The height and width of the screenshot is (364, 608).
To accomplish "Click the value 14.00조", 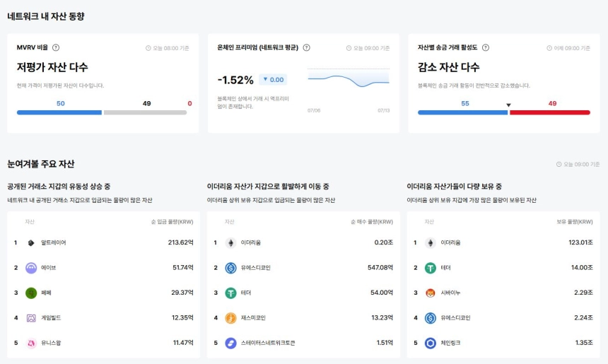I will (582, 267).
